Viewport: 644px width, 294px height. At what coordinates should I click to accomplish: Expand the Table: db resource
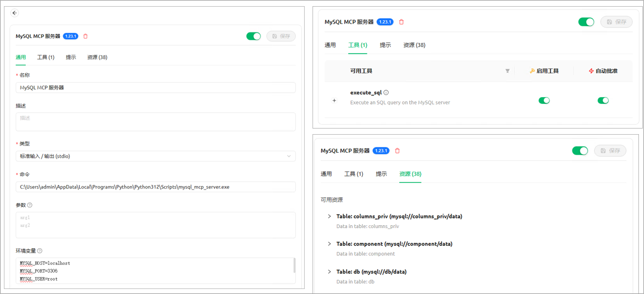(x=329, y=272)
